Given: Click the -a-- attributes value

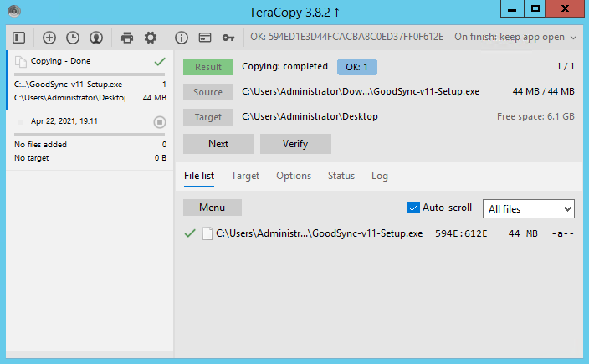Looking at the screenshot, I should click(563, 233).
